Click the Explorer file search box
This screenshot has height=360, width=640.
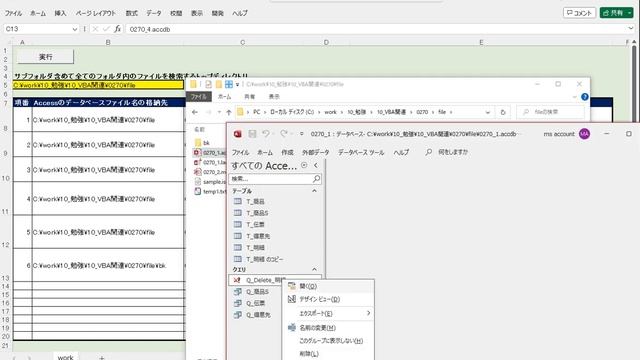[551, 112]
